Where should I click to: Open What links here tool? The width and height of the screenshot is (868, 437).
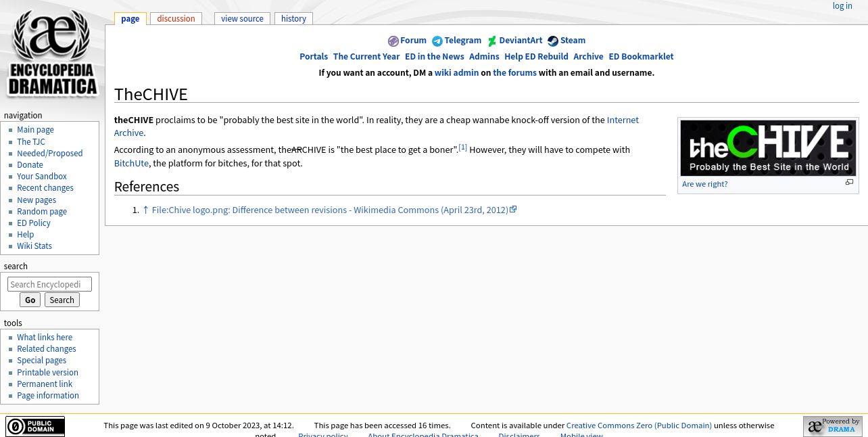pyautogui.click(x=45, y=338)
